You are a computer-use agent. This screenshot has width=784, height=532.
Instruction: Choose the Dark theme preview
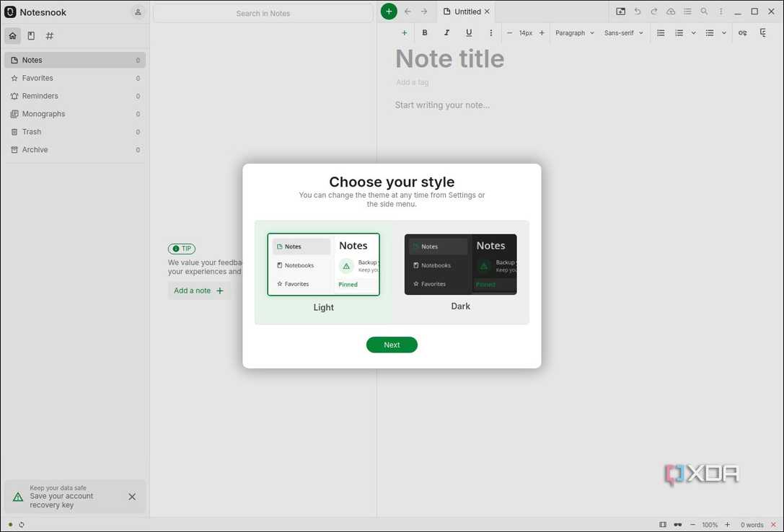(x=460, y=265)
